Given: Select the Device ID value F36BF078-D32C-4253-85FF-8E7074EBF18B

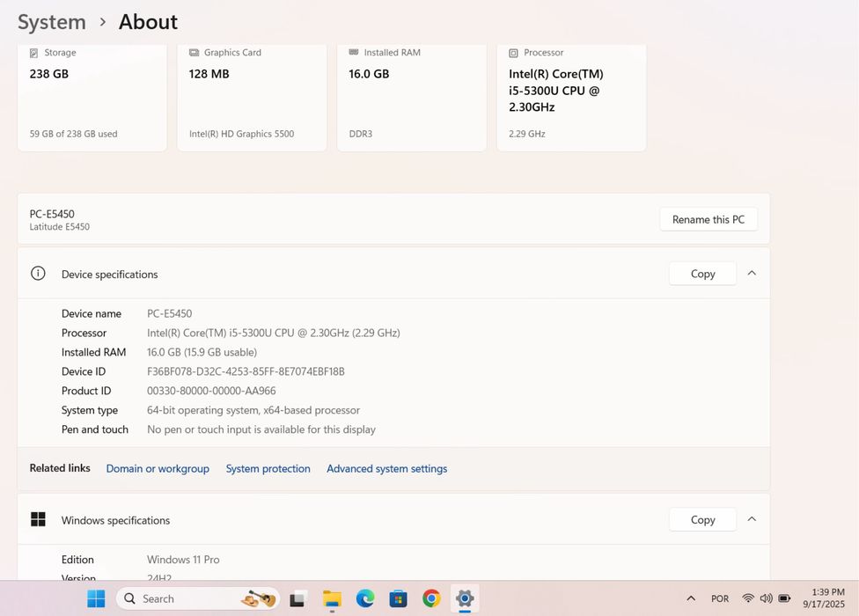Looking at the screenshot, I should (x=246, y=371).
